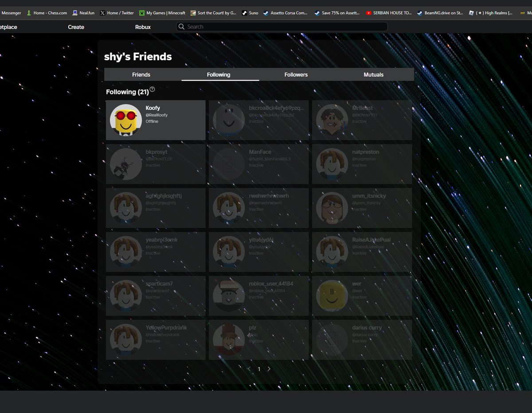Open the My Games | Minecraft bookmark
Viewport: 532px width, 413px height.
coord(162,13)
